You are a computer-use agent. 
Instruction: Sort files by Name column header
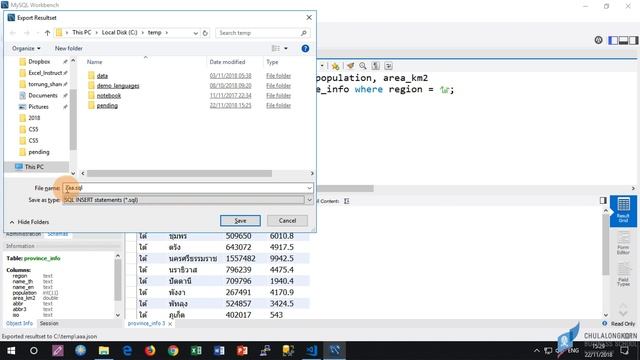tap(94, 62)
